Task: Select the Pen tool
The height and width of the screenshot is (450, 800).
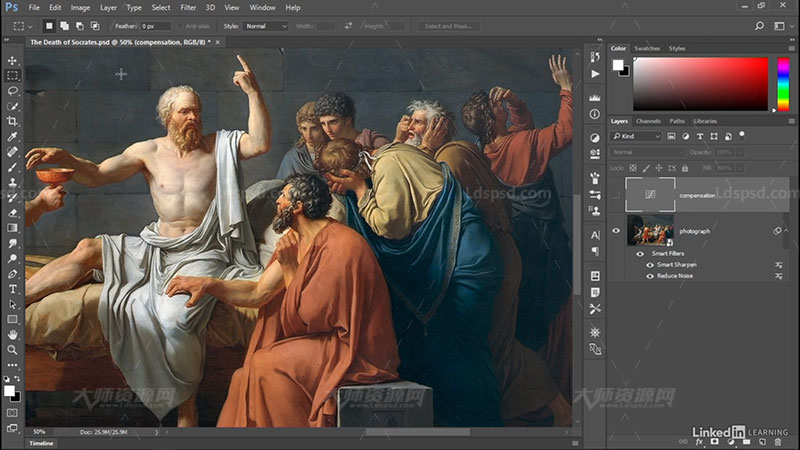Action: coord(12,274)
